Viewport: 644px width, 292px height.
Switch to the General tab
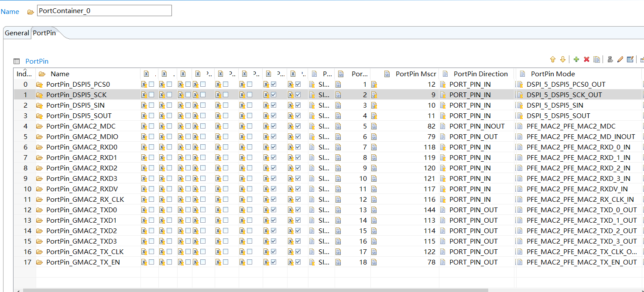[17, 33]
